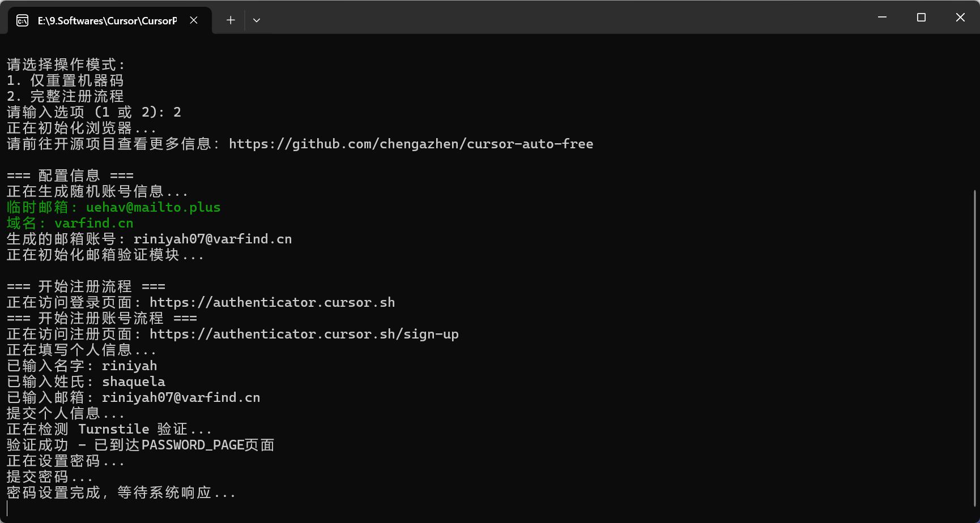Click the terminal icon in the tab
The height and width of the screenshot is (523, 980).
(22, 21)
